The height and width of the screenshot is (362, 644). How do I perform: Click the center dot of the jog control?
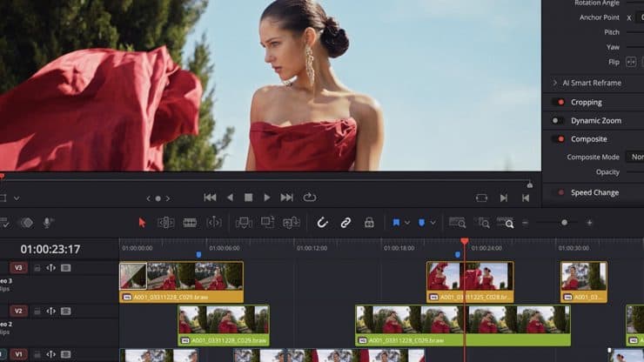pyautogui.click(x=158, y=198)
